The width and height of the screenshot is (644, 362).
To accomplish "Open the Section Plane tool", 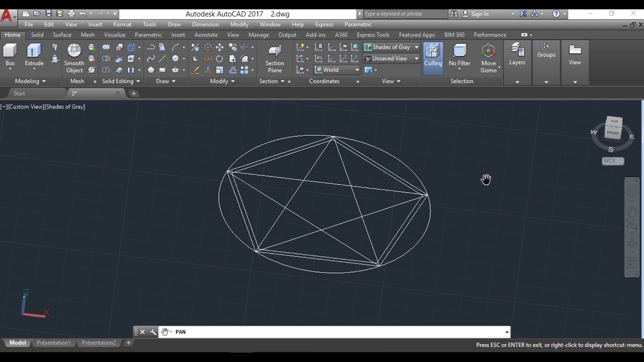I will (275, 58).
